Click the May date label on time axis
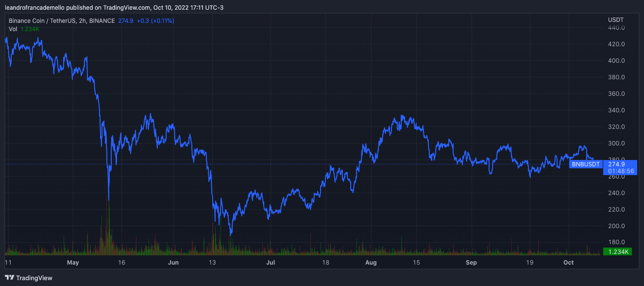 pyautogui.click(x=73, y=263)
